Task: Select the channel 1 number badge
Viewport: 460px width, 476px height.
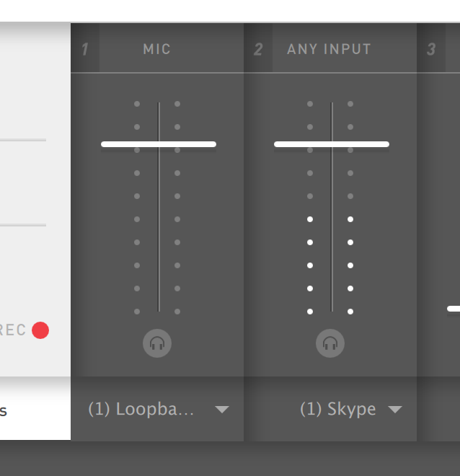Action: [85, 48]
